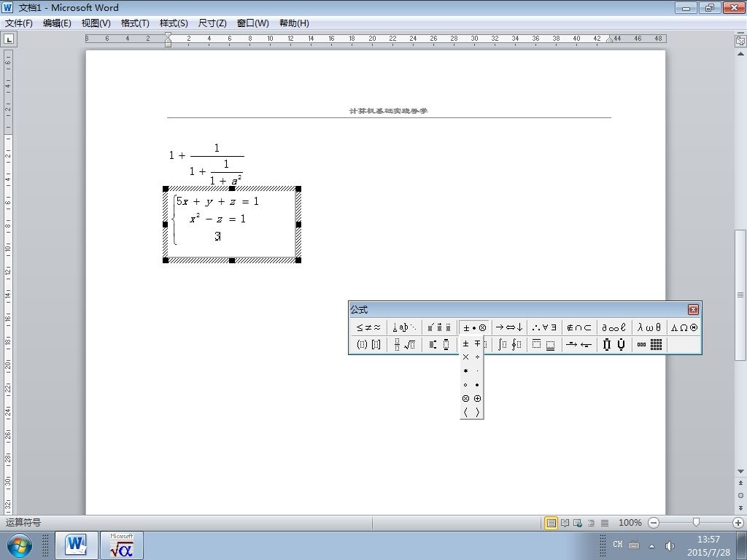
Task: Open the integral templates palette
Action: [x=509, y=345]
